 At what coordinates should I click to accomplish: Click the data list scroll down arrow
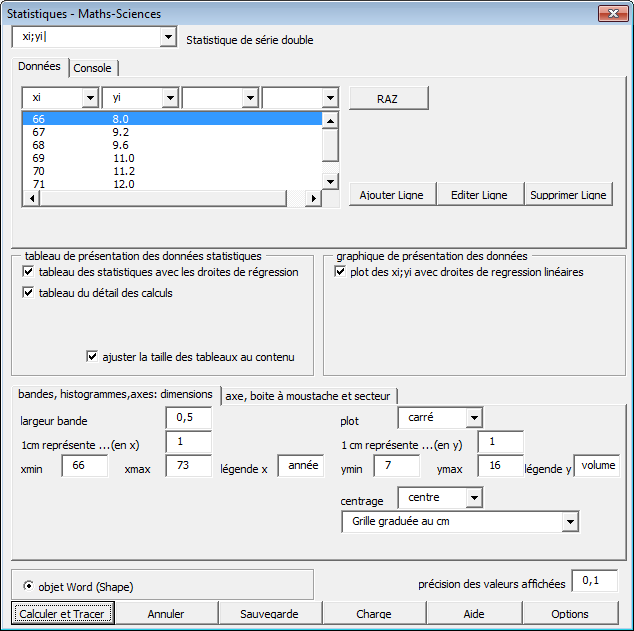(330, 181)
